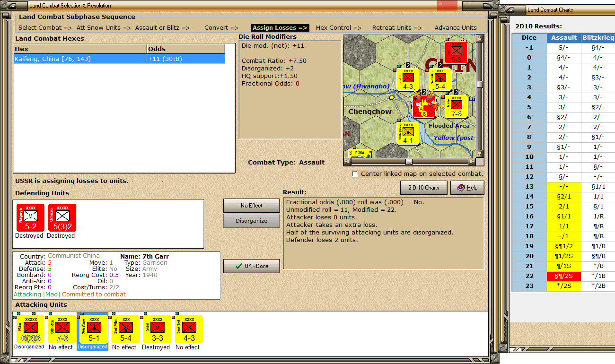
Task: Click the Chengchow city label on the map
Action: 370,112
